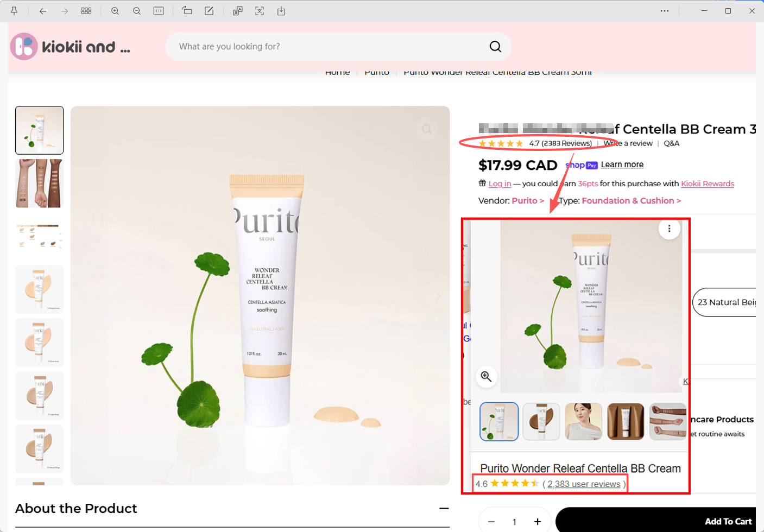Extract text with the OCR icon
This screenshot has width=764, height=532.
pos(260,11)
